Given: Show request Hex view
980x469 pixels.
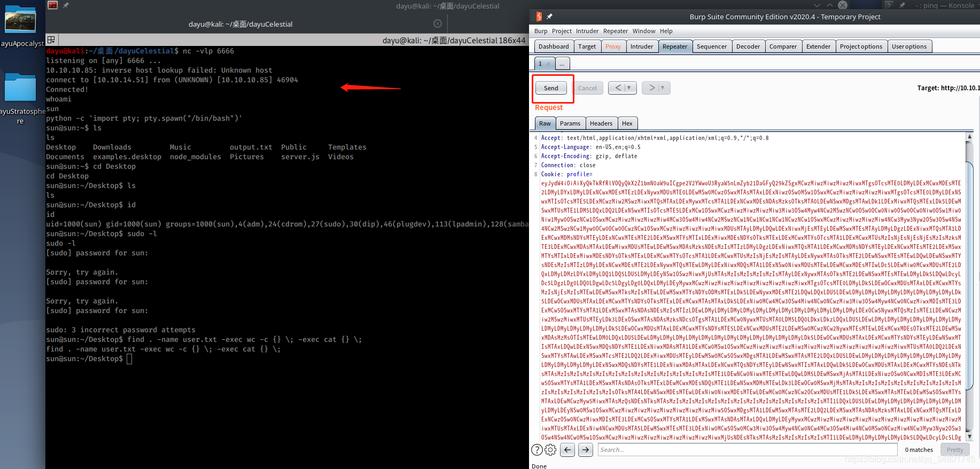Looking at the screenshot, I should 627,123.
